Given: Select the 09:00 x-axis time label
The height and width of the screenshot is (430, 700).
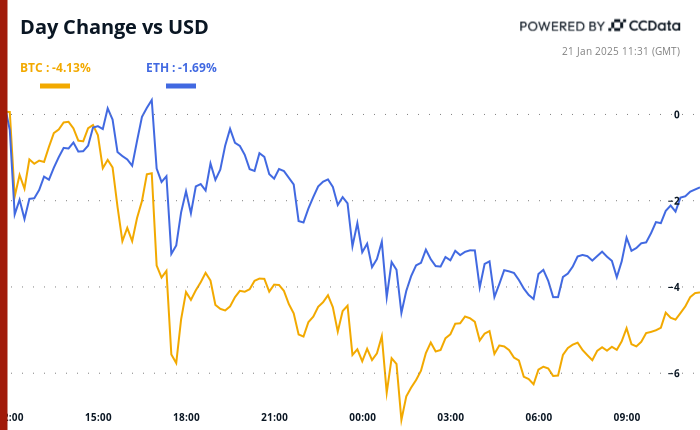Looking at the screenshot, I should pos(626,416).
